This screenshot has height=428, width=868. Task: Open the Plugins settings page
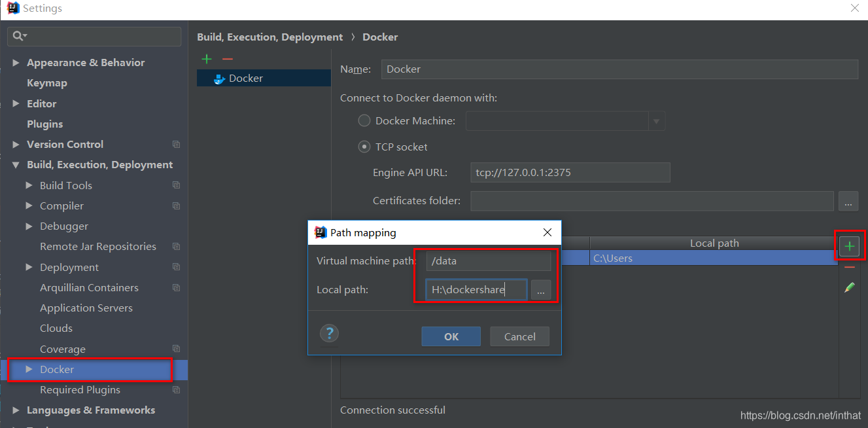tap(45, 124)
